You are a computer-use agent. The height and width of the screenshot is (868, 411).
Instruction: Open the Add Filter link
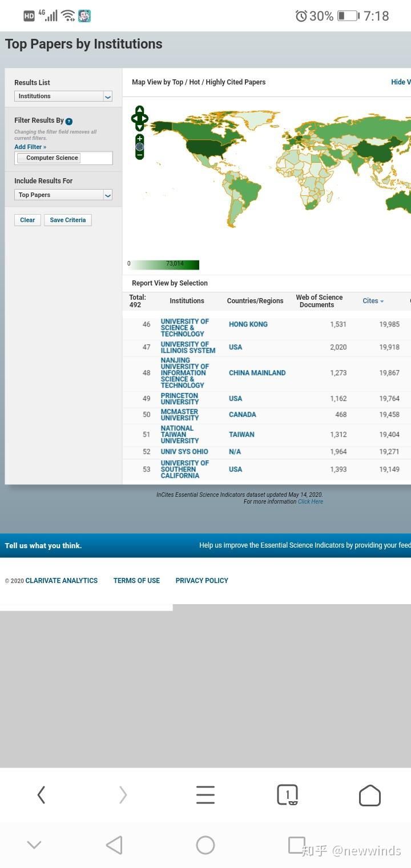pyautogui.click(x=30, y=147)
